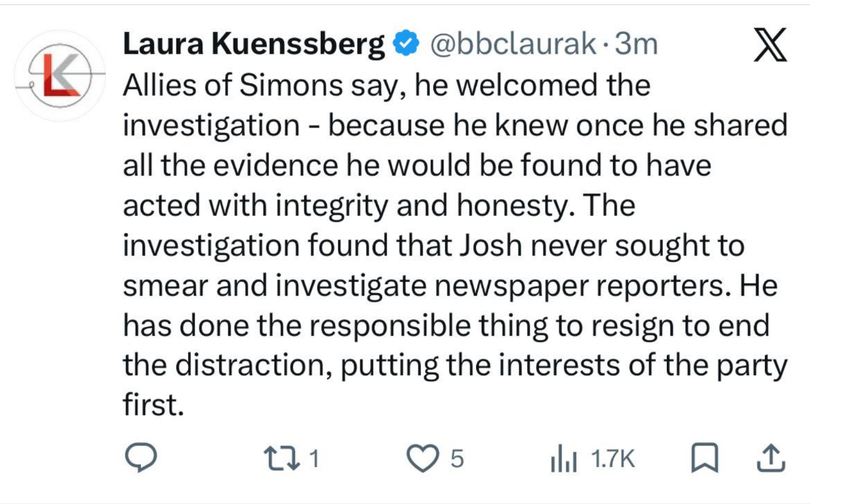The height and width of the screenshot is (504, 844).
Task: Click the retweet count of 1
Action: (315, 460)
